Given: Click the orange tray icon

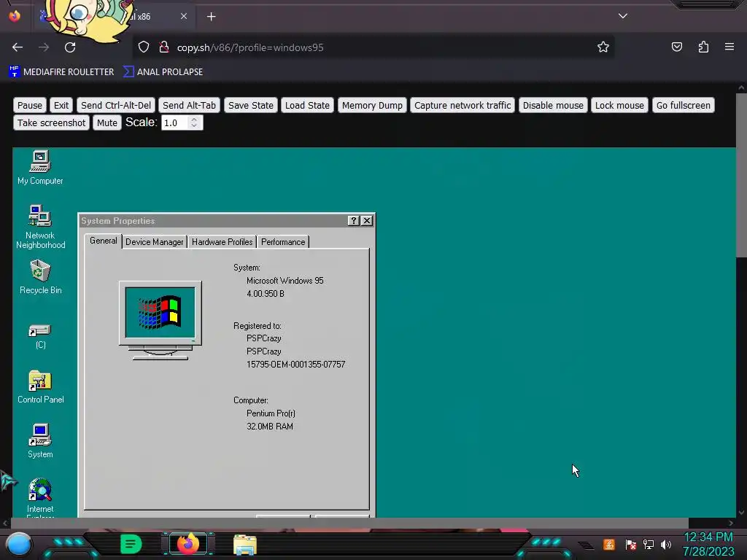Looking at the screenshot, I should coord(609,544).
